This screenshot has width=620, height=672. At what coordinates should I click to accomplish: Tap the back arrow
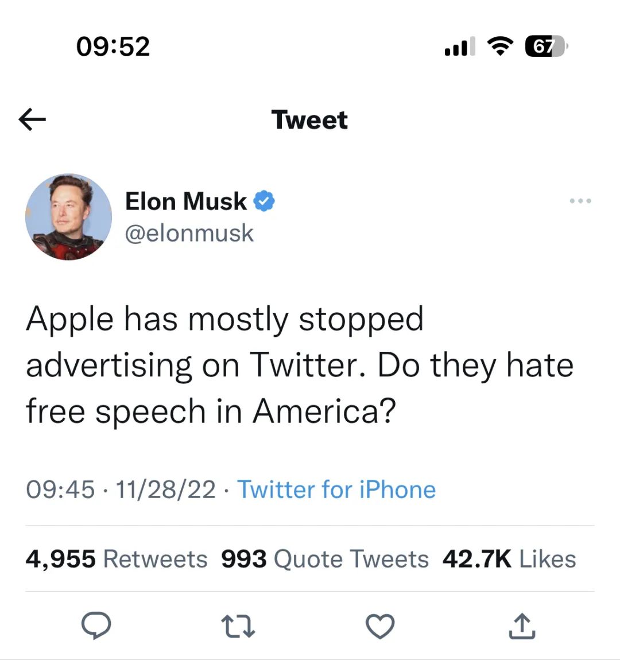[x=32, y=119]
